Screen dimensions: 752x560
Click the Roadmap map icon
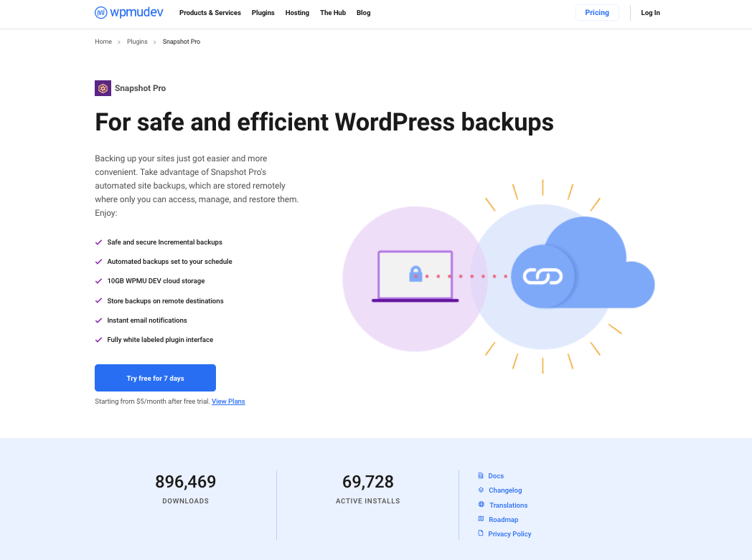(480, 519)
